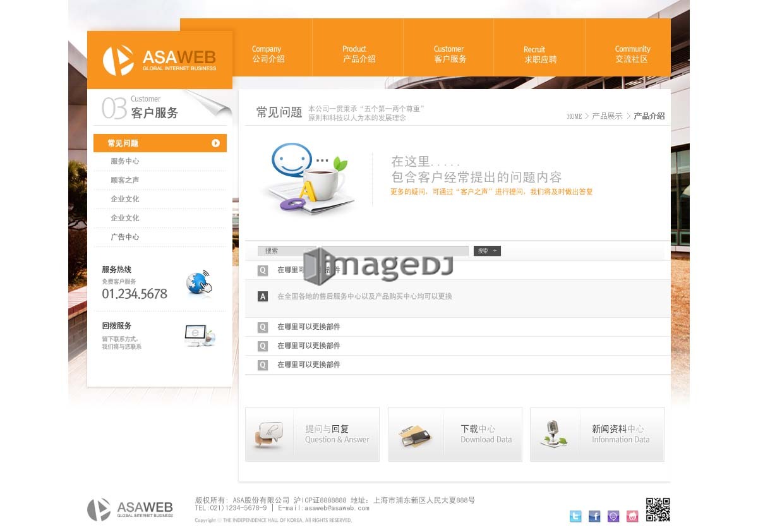
Task: Go to 服务中心 in the sidebar
Action: click(x=125, y=161)
